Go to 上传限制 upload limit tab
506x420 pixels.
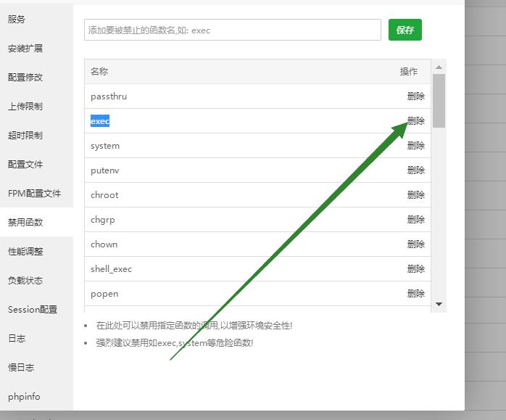[25, 107]
